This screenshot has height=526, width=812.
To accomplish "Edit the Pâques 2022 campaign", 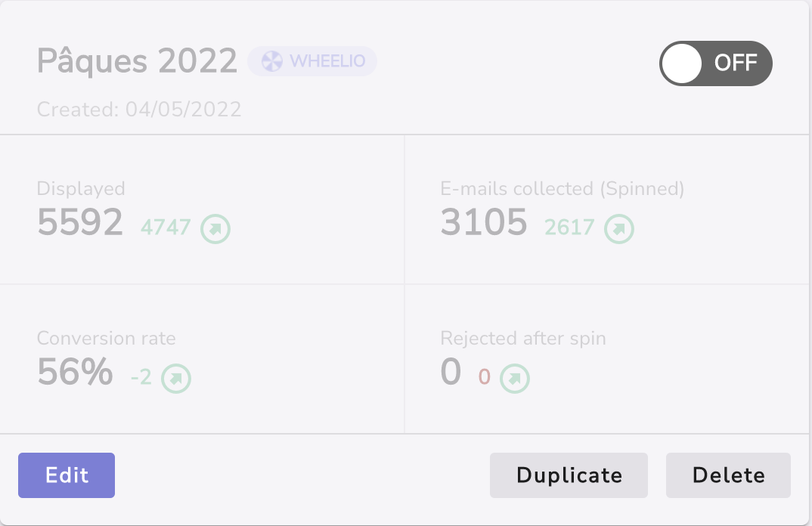I will tap(67, 475).
